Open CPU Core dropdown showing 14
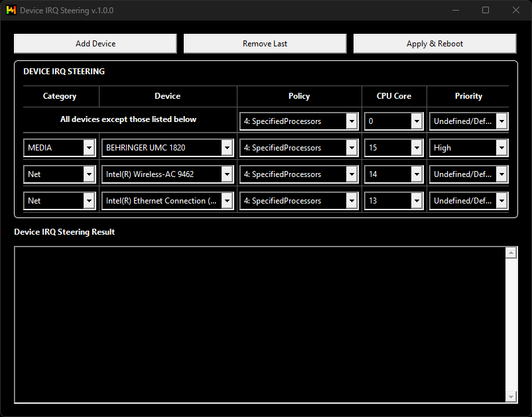Image resolution: width=532 pixels, height=417 pixels. click(x=393, y=174)
